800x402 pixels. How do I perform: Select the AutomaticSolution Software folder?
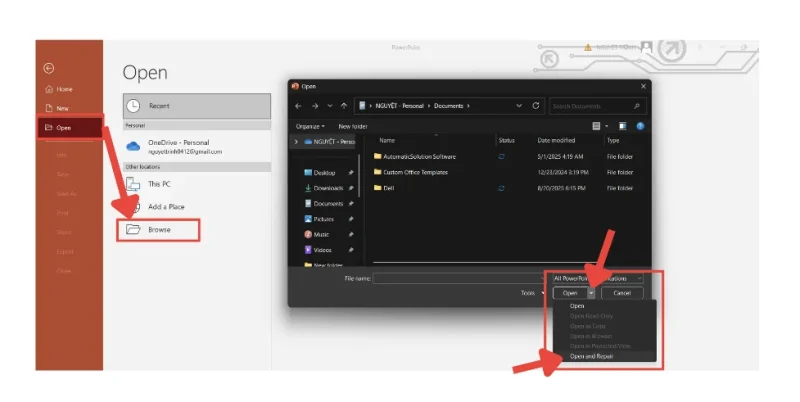415,157
